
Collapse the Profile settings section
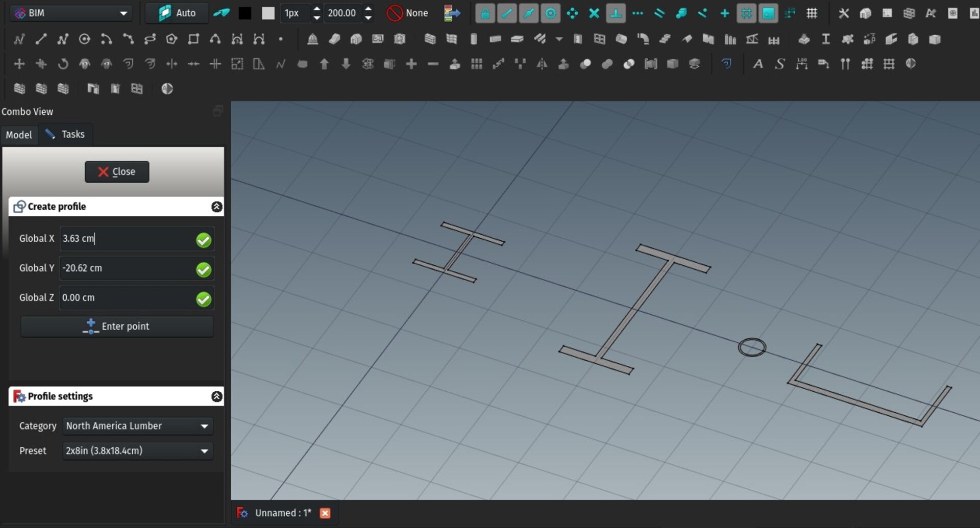pos(217,396)
